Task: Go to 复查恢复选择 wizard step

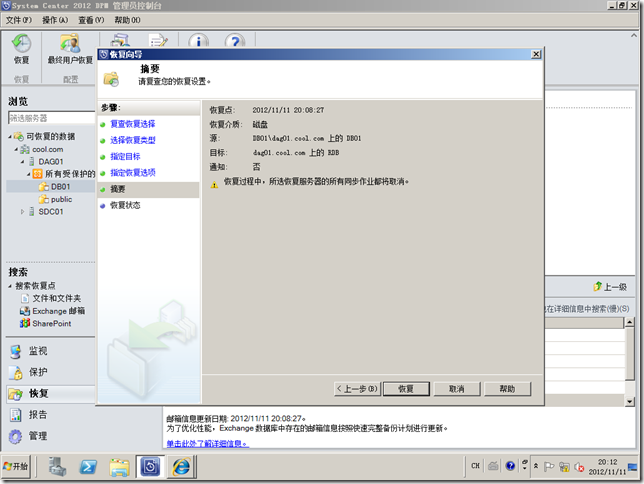Action: tap(133, 124)
